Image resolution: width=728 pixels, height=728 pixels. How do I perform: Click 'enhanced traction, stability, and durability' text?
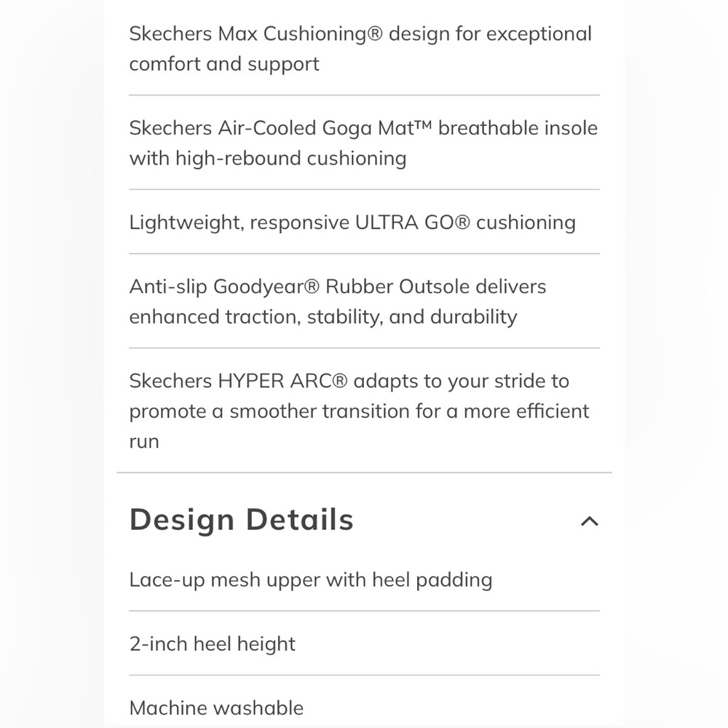323,317
